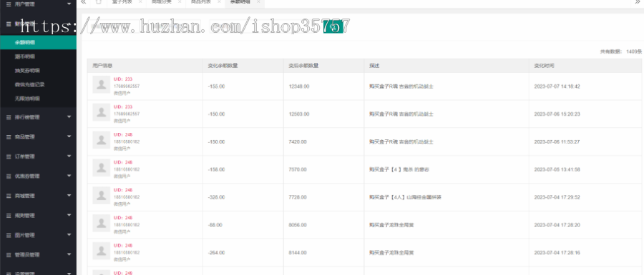Click the 7570.00 balance value
Image resolution: width=644 pixels, height=275 pixels.
(298, 170)
